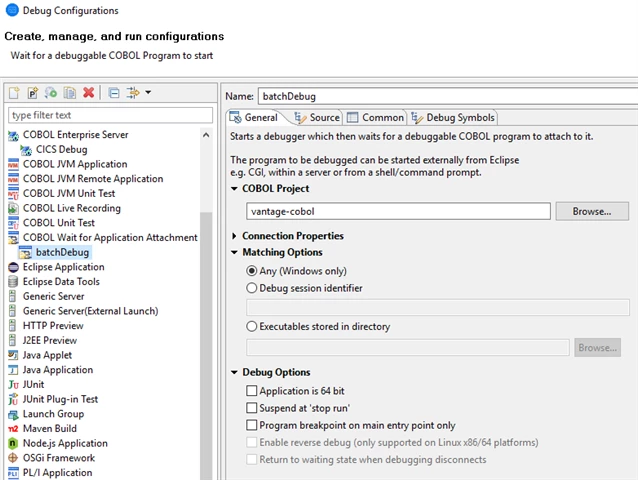The image size is (638, 480).
Task: Select COBOL Unit Test type
Action: (59, 223)
